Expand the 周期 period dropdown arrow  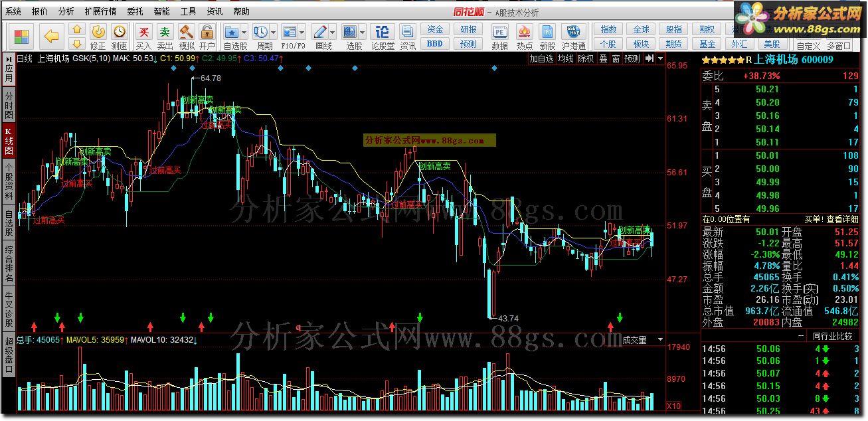coord(273,32)
